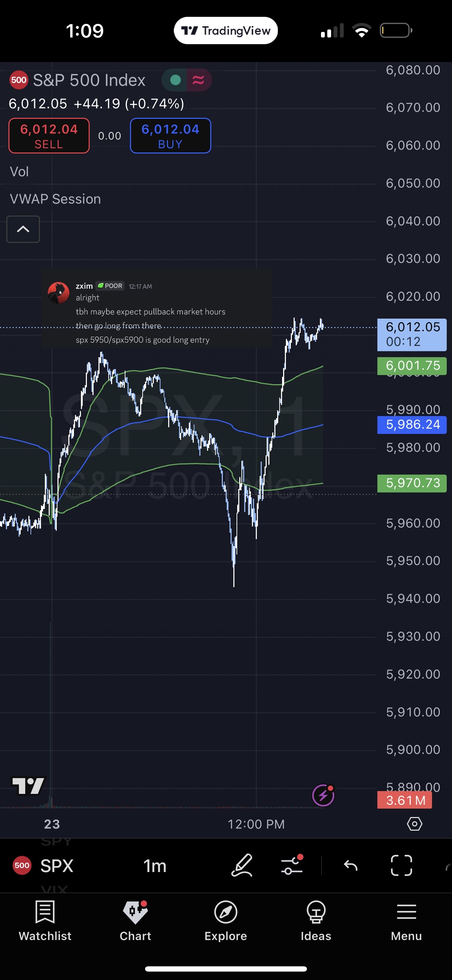452x980 pixels.
Task: Tap the 6,080.00 price scale label
Action: pos(413,70)
